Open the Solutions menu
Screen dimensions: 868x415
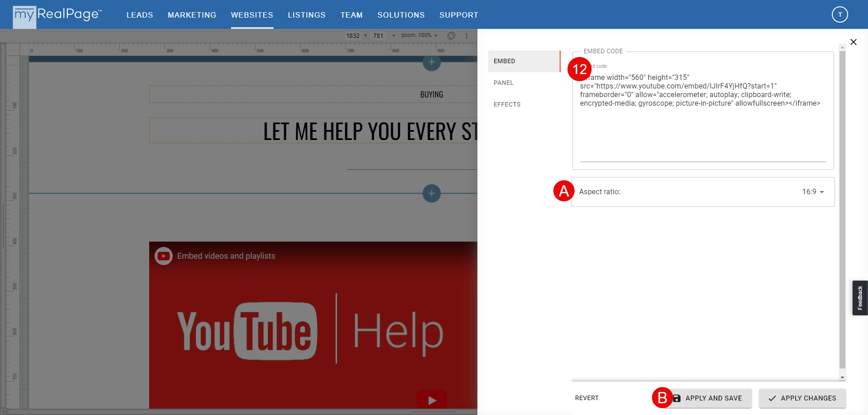pyautogui.click(x=401, y=15)
